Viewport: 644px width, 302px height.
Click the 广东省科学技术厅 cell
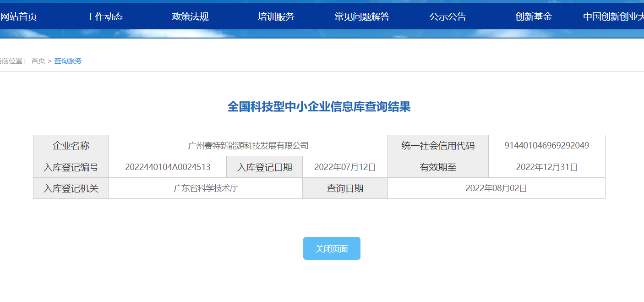206,188
